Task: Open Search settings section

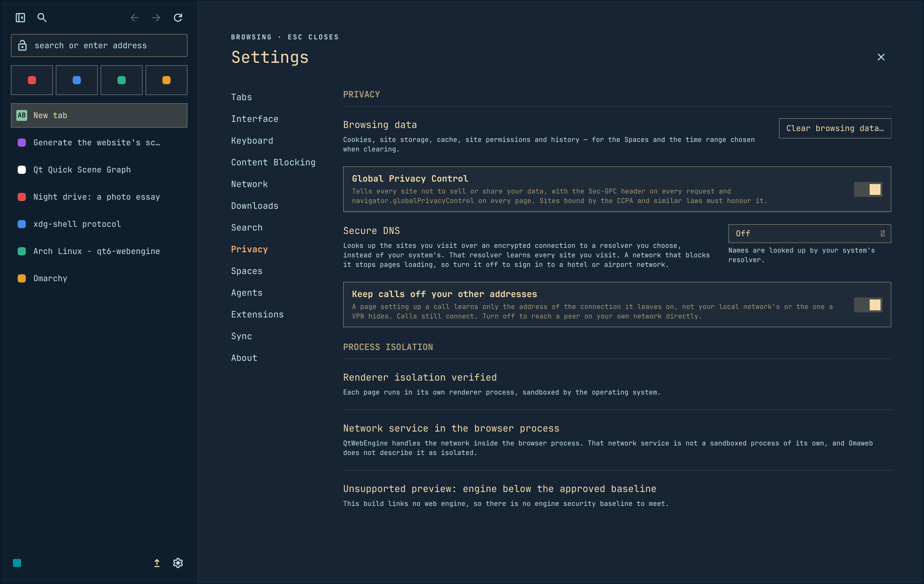Action: [x=247, y=228]
